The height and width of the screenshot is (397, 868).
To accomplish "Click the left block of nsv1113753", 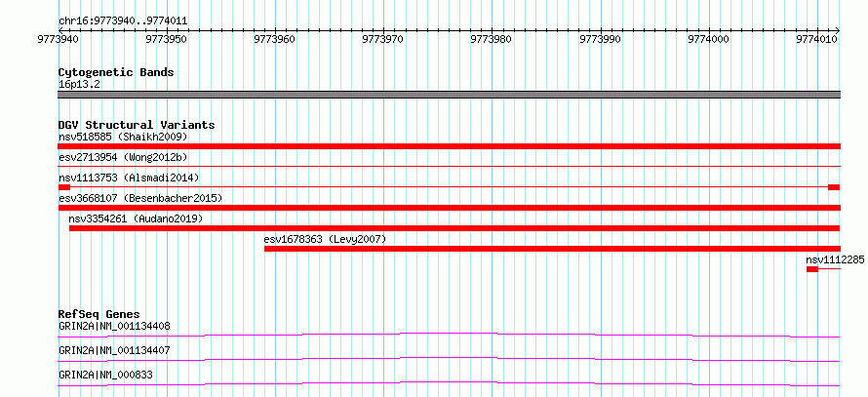I will coord(64,187).
